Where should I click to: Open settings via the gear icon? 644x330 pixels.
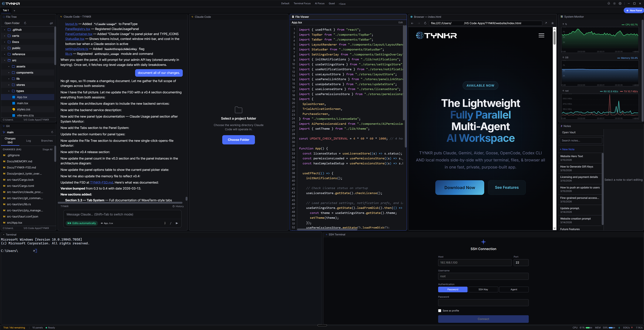[x=620, y=3]
